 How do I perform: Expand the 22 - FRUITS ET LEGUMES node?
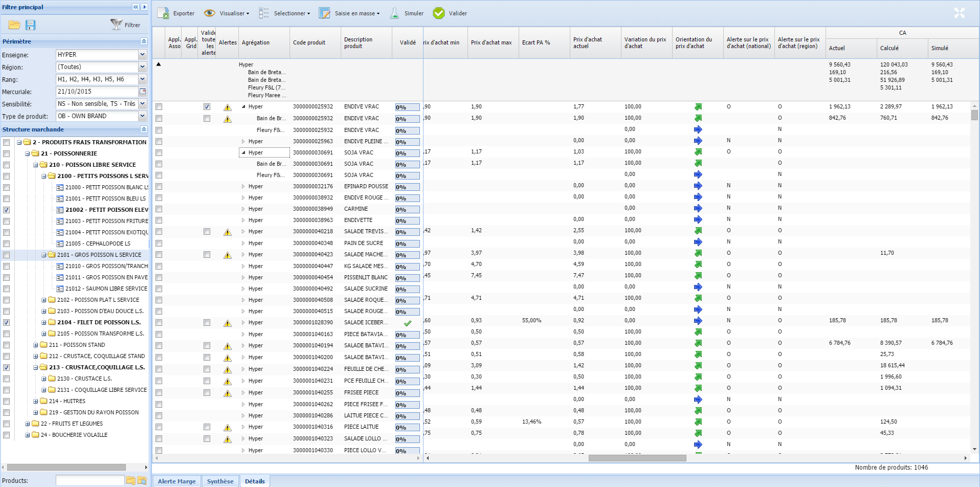click(27, 424)
